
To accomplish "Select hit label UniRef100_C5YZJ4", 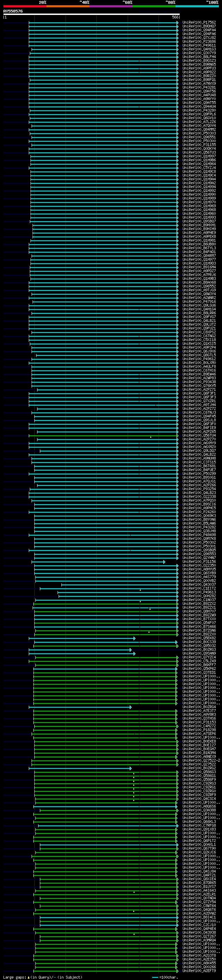I will coord(199,168).
